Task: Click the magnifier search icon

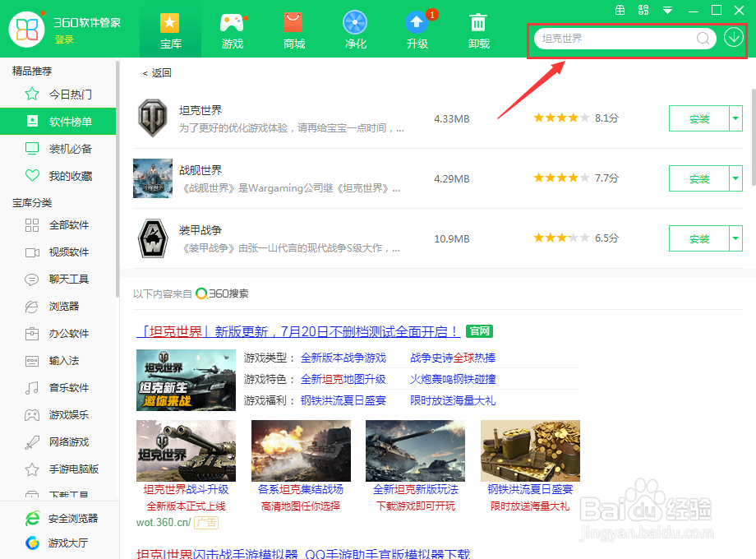Action: [x=703, y=38]
